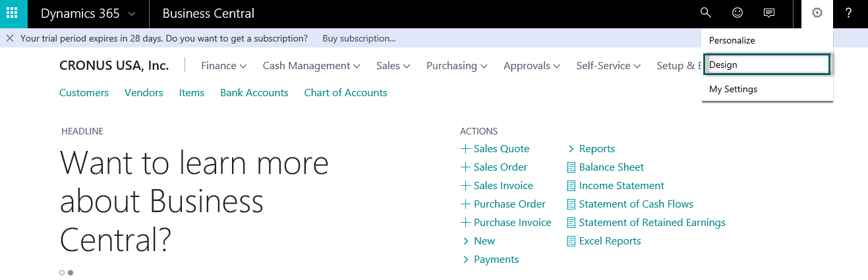
Task: Dismiss the trial period notification bar
Action: 10,38
